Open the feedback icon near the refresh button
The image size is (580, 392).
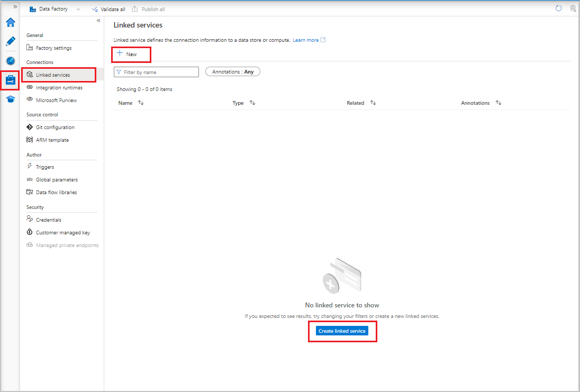(x=573, y=8)
